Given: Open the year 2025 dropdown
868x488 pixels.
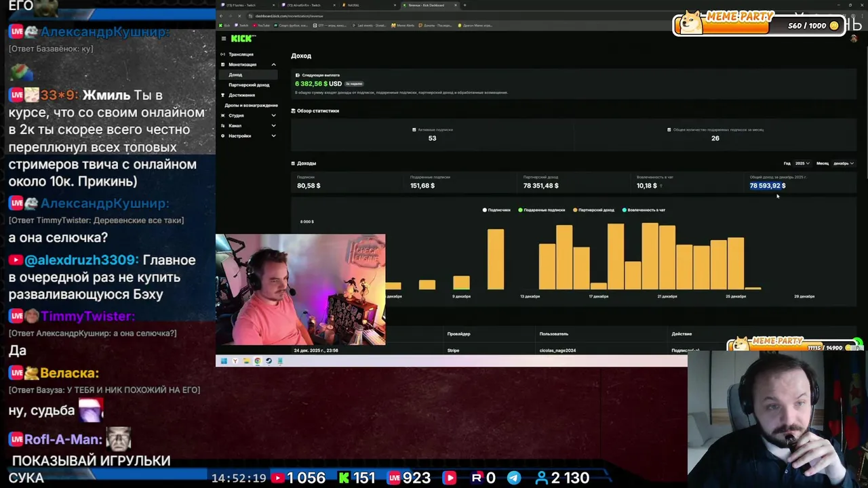Looking at the screenshot, I should tap(802, 163).
